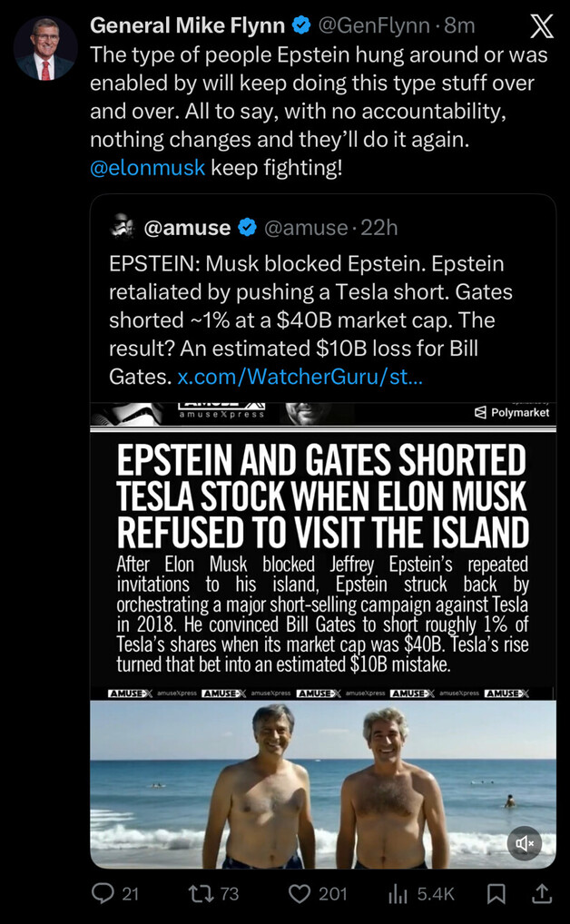Image resolution: width=570 pixels, height=924 pixels.
Task: Click the 8m post timestamp
Action: coord(460,26)
